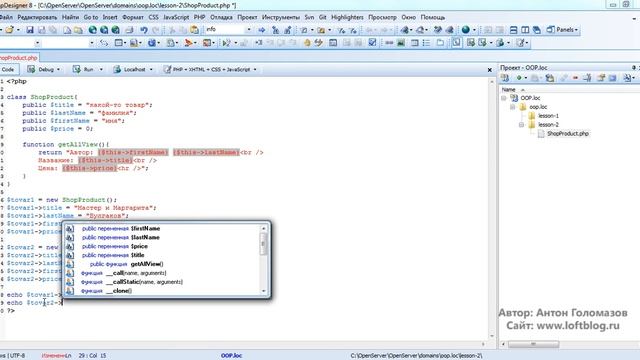Open the Инструменты menu
The height and width of the screenshot is (360, 640).
click(x=281, y=17)
